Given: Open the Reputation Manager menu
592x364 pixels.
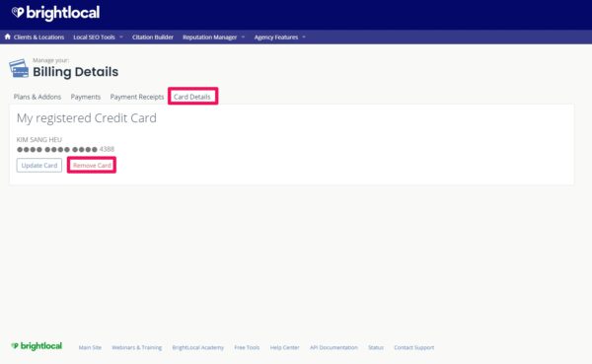Looking at the screenshot, I should click(x=209, y=37).
